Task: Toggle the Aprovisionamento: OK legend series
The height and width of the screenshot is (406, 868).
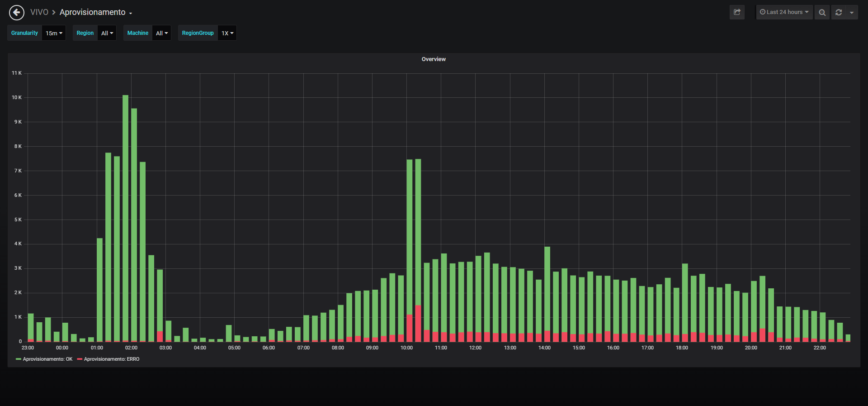Action: [x=47, y=359]
